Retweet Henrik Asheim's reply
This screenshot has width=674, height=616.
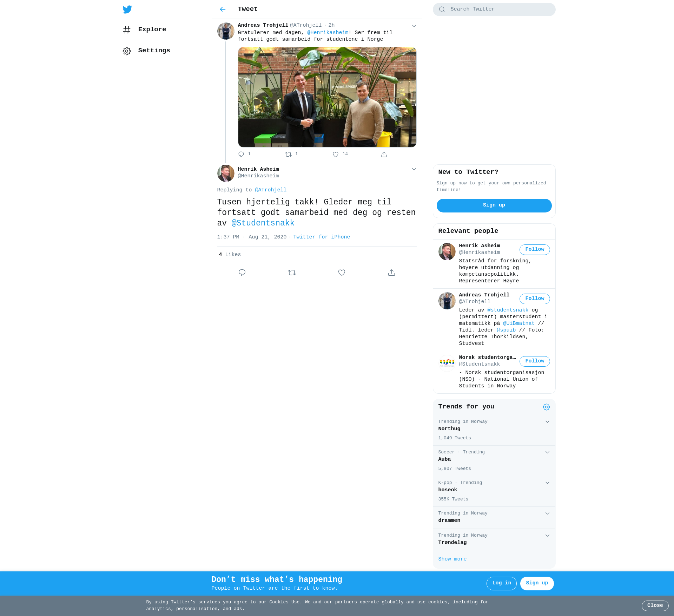(292, 273)
